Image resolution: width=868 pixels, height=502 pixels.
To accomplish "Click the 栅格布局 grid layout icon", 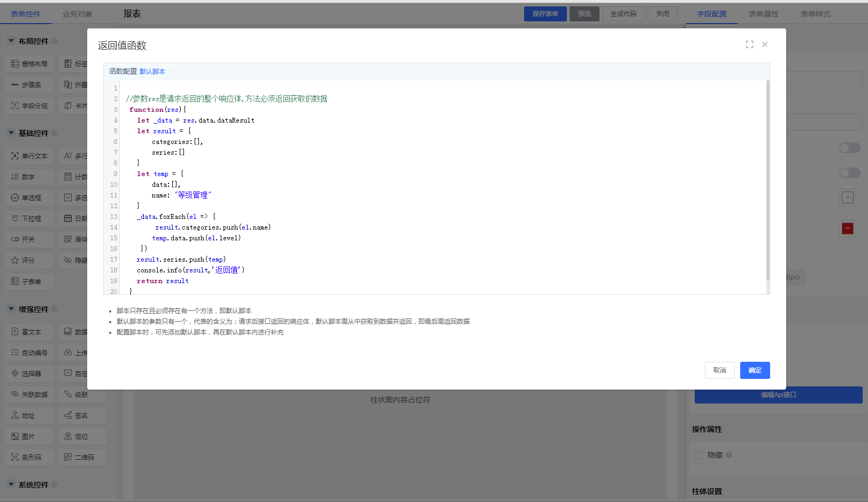I will click(x=15, y=64).
